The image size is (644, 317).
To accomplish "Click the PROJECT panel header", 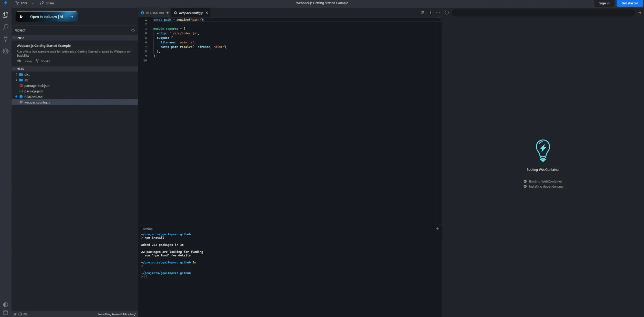I will click(20, 30).
